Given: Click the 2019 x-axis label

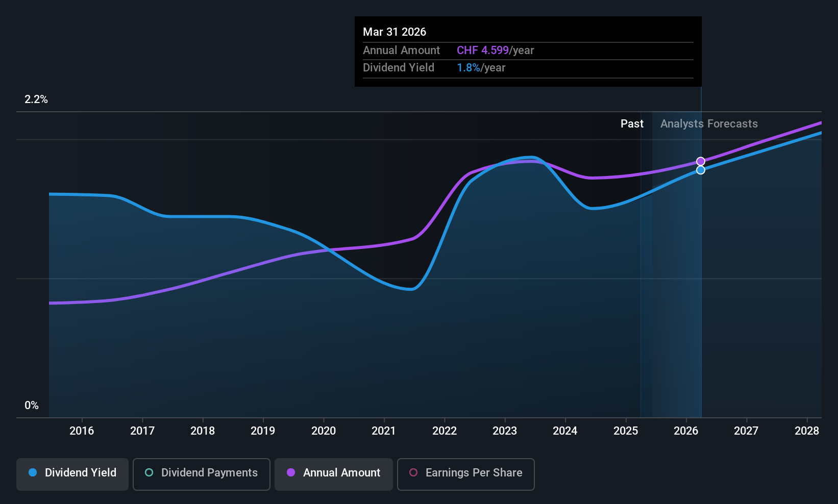Looking at the screenshot, I should tap(263, 431).
